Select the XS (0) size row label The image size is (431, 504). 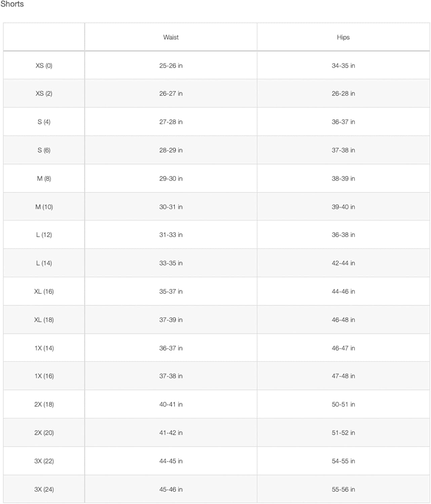(44, 66)
